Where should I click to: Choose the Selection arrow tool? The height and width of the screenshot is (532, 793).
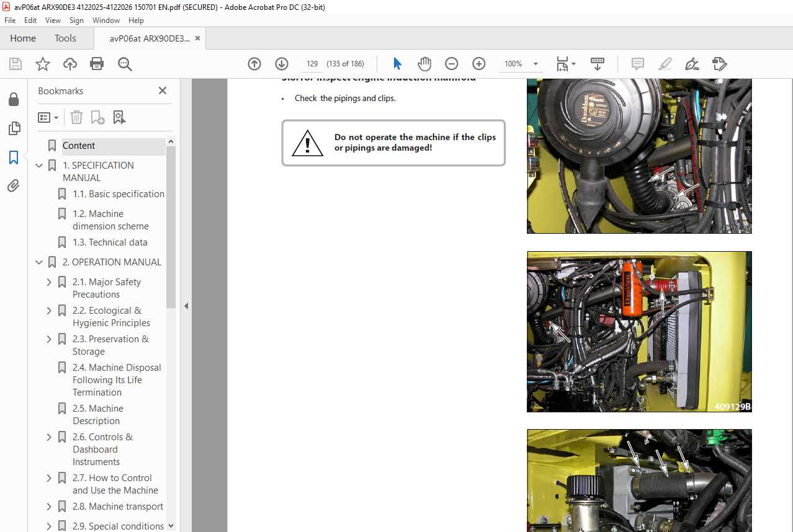pos(397,64)
